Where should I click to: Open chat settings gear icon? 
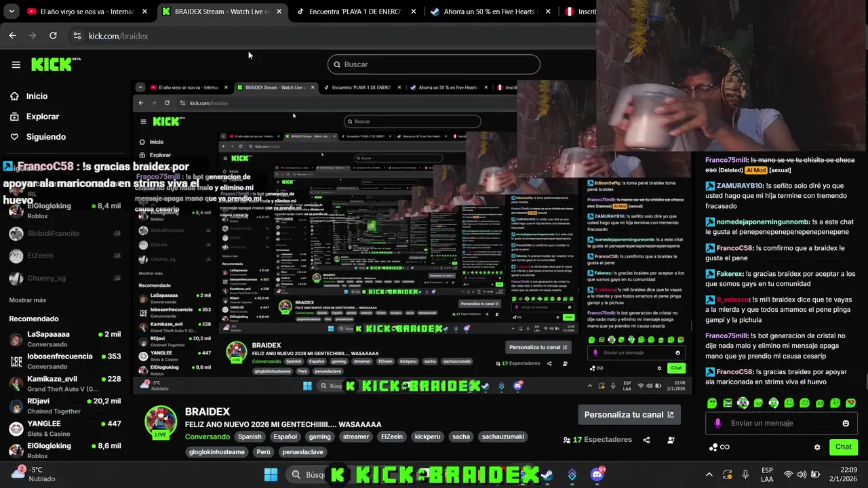pos(817,447)
